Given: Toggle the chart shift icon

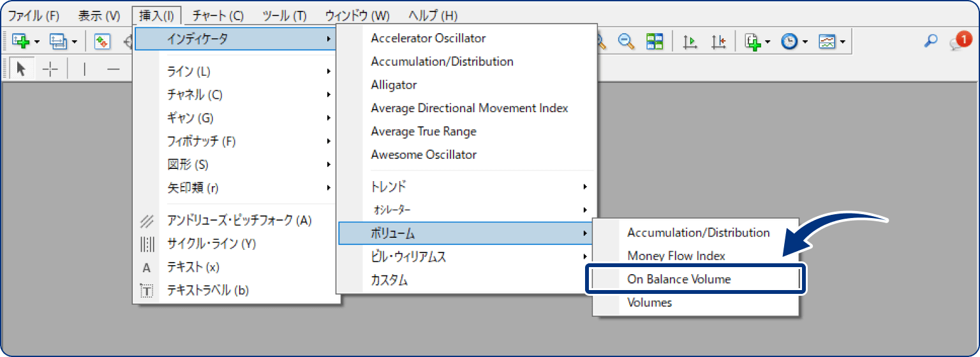Looking at the screenshot, I should coord(719,42).
